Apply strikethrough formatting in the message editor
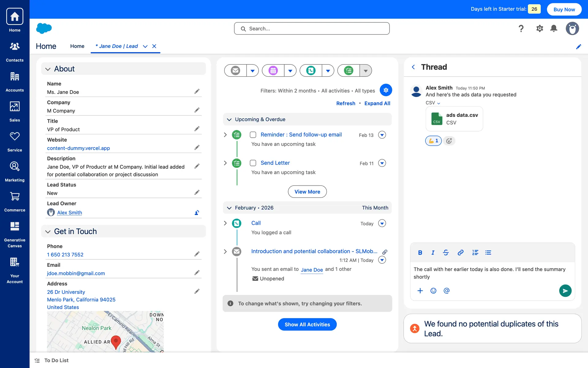This screenshot has width=588, height=368. pos(446,253)
